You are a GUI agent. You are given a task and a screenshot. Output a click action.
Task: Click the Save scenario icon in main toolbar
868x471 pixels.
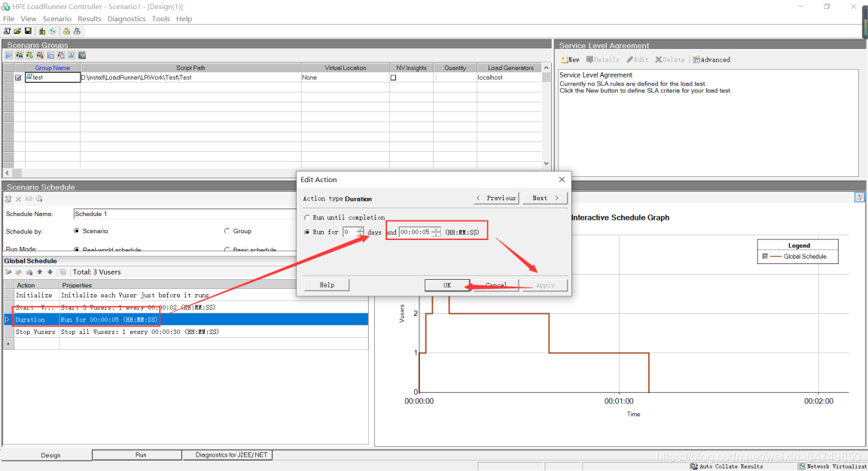(28, 32)
